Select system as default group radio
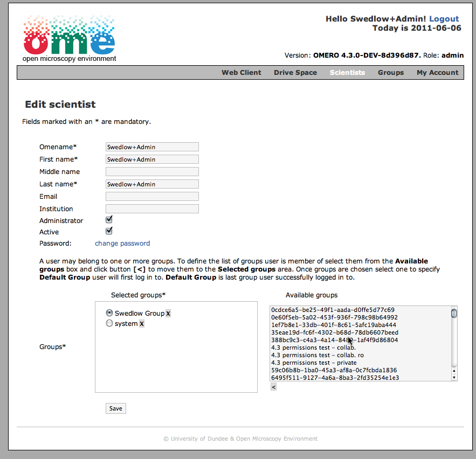The image size is (476, 459). [x=109, y=323]
